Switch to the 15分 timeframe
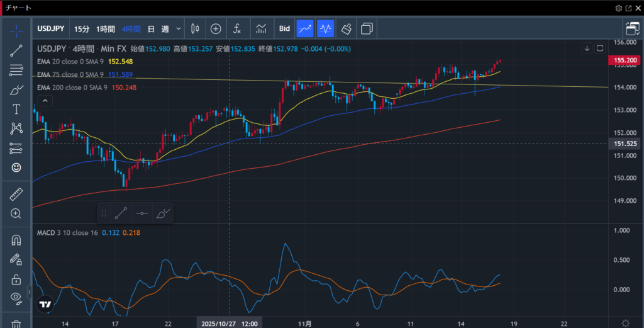Image resolution: width=644 pixels, height=328 pixels. tap(82, 29)
